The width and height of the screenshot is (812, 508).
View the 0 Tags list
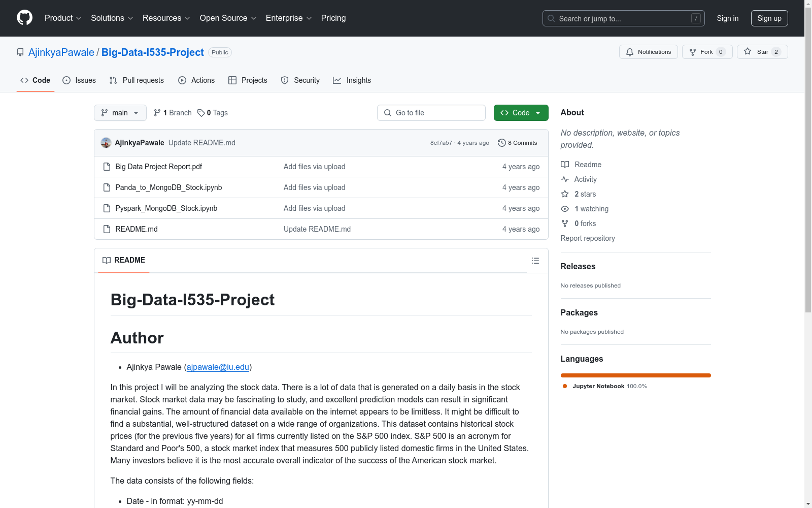213,113
